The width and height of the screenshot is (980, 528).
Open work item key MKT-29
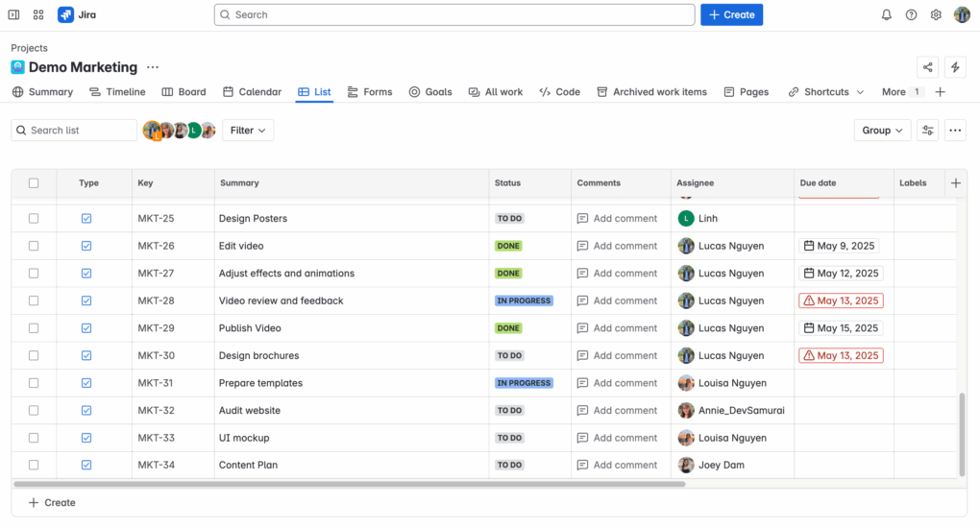(157, 328)
